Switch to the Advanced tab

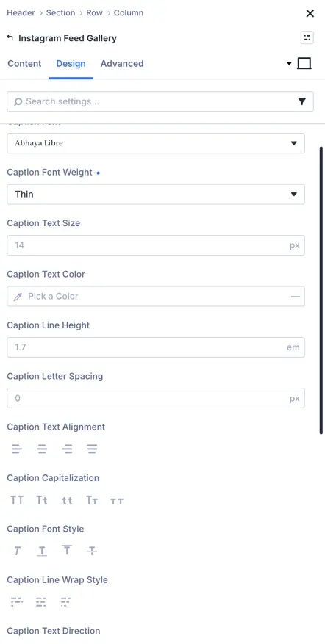click(x=122, y=64)
